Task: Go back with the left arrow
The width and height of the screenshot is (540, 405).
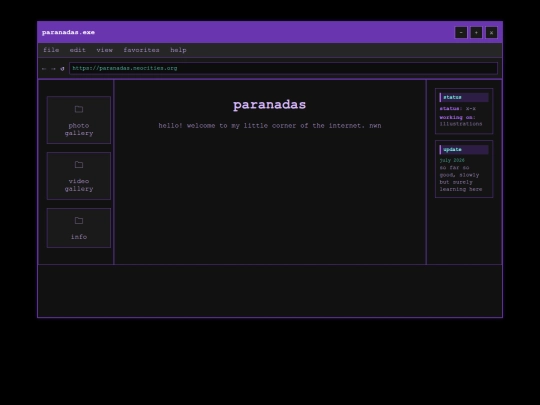Action: (x=44, y=69)
